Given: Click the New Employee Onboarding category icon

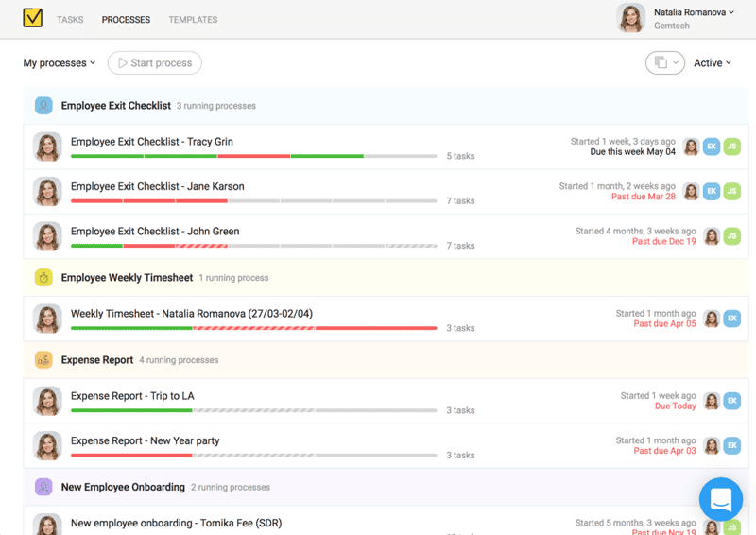Looking at the screenshot, I should [43, 487].
